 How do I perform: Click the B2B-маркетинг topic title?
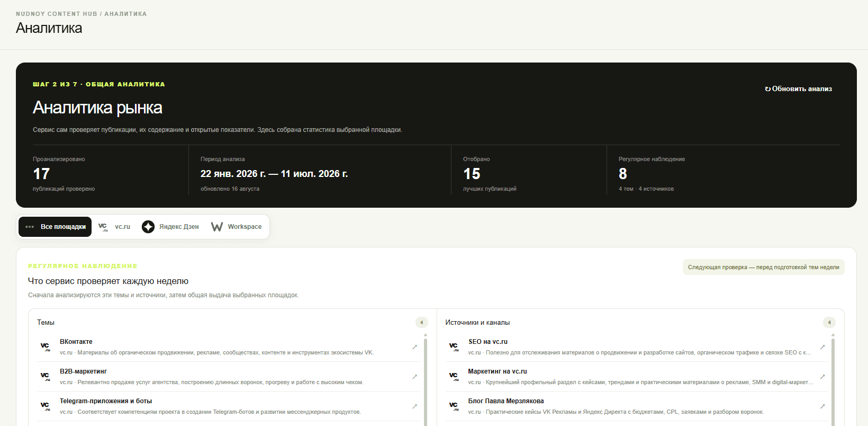tap(83, 371)
